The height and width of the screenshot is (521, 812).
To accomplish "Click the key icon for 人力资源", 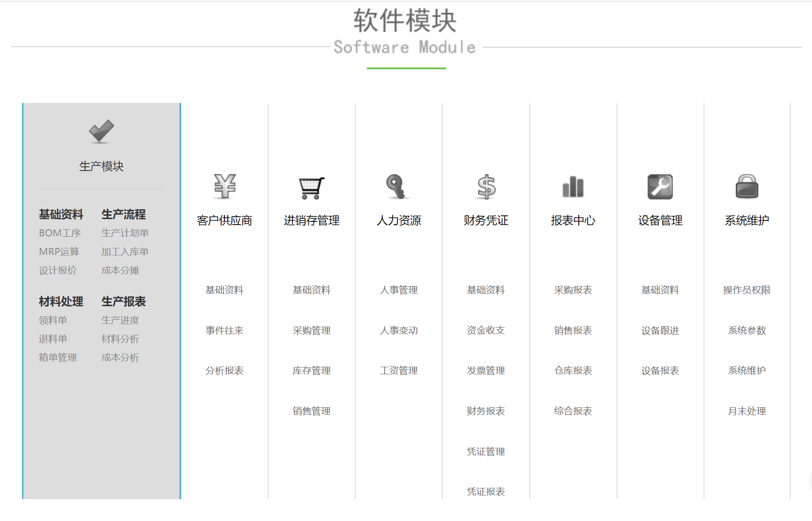I will coord(397,186).
